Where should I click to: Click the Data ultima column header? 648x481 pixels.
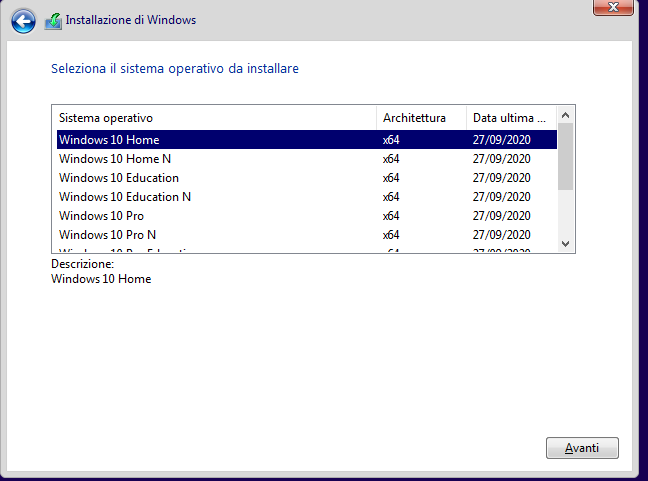512,118
